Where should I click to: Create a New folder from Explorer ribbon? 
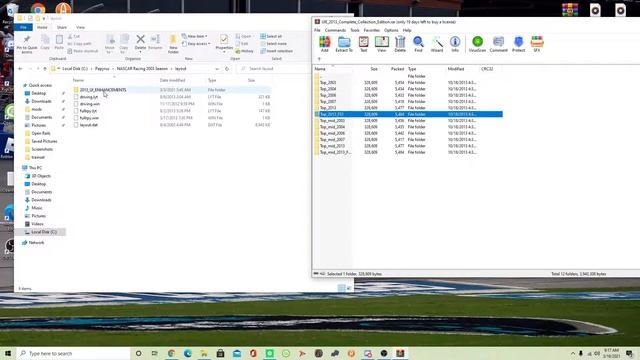pos(173,44)
